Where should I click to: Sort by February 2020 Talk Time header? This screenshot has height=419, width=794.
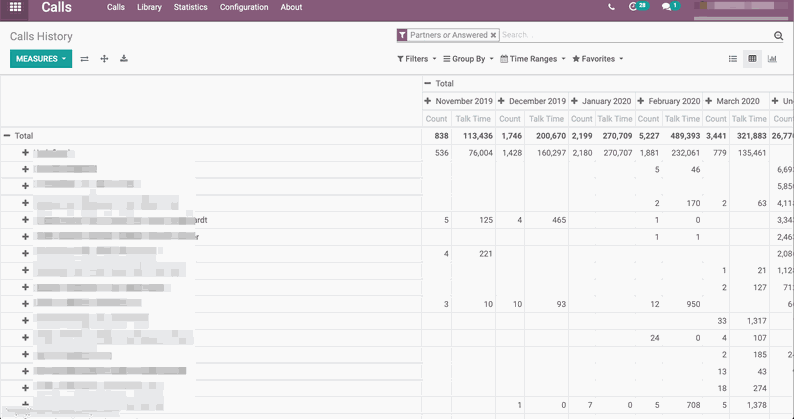tap(682, 119)
